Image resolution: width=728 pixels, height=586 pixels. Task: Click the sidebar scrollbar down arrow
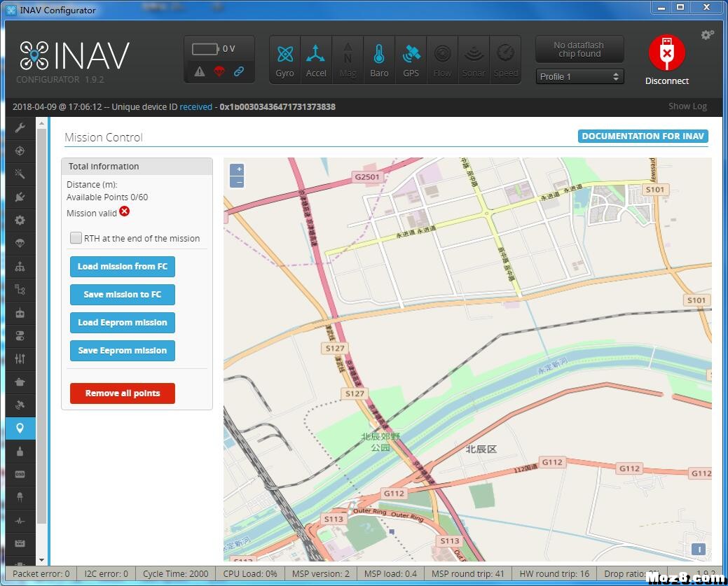[x=42, y=560]
